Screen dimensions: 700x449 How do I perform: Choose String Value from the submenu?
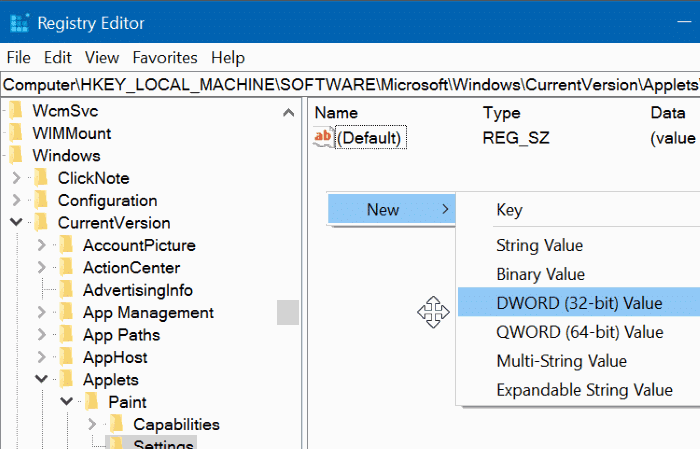579,245
